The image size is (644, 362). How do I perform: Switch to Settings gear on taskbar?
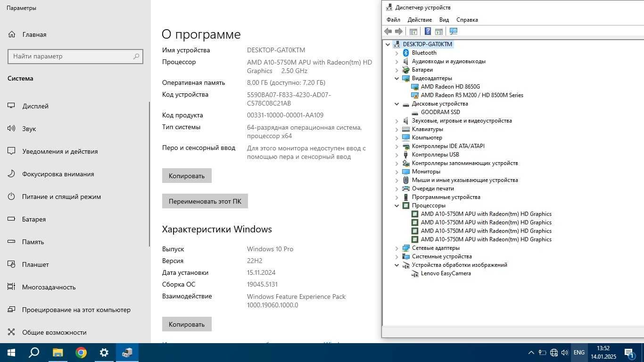tap(104, 353)
